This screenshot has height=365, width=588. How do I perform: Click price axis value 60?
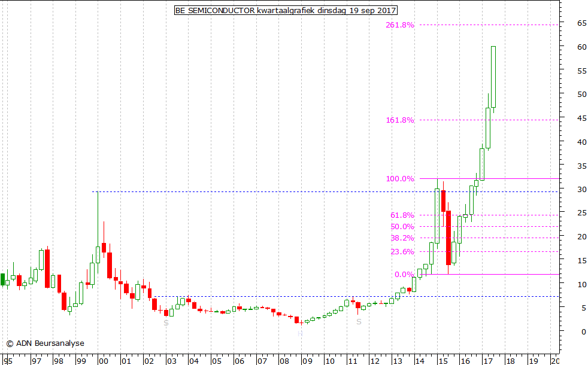tap(581, 47)
